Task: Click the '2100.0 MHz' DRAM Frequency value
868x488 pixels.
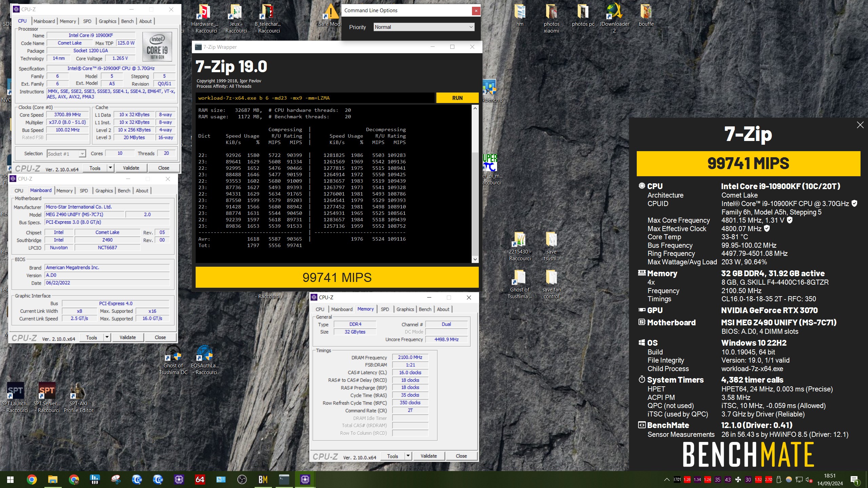Action: 410,357
